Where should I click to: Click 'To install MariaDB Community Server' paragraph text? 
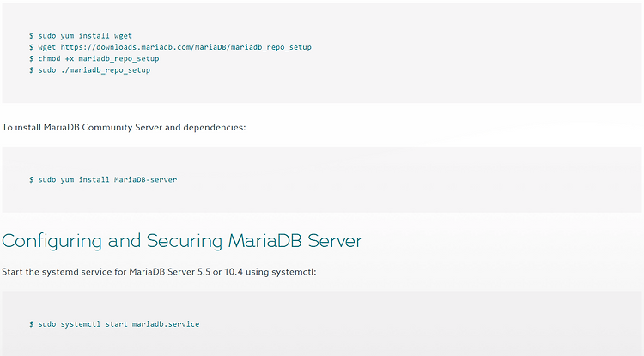point(124,127)
